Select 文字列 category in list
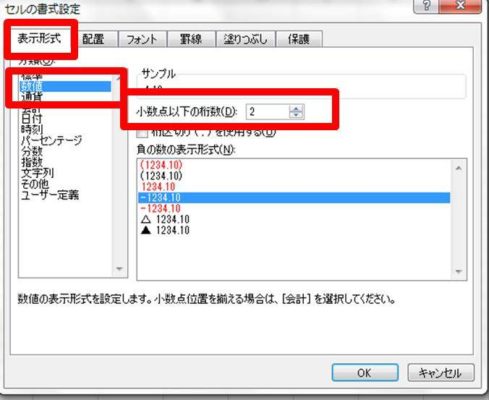The image size is (489, 400). coord(37,173)
